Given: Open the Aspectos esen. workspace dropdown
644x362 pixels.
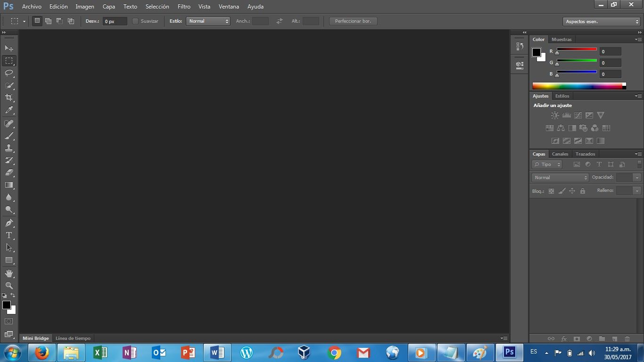Looking at the screenshot, I should [601, 22].
